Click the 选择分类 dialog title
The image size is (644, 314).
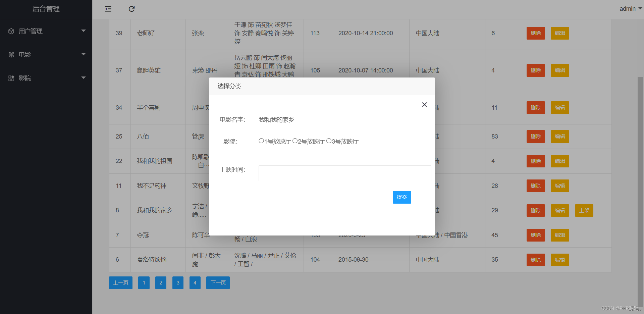tap(229, 87)
